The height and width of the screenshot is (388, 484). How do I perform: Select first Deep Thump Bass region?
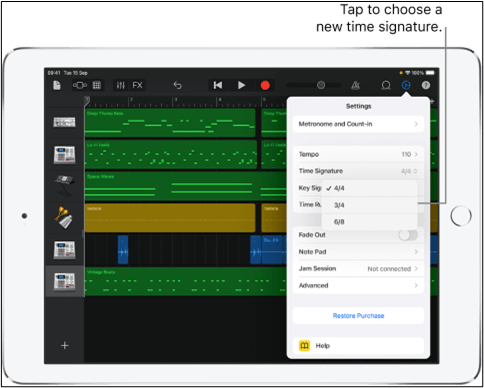[170, 122]
